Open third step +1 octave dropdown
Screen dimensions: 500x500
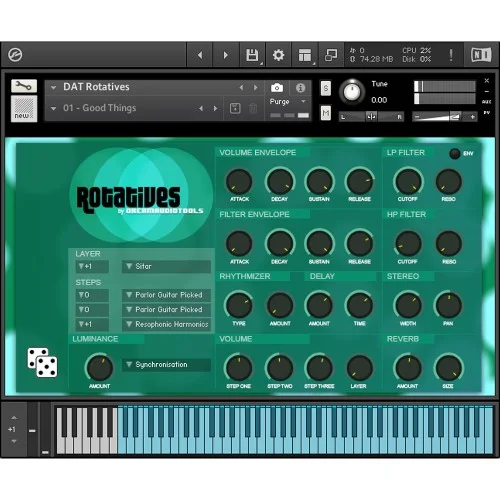point(92,324)
